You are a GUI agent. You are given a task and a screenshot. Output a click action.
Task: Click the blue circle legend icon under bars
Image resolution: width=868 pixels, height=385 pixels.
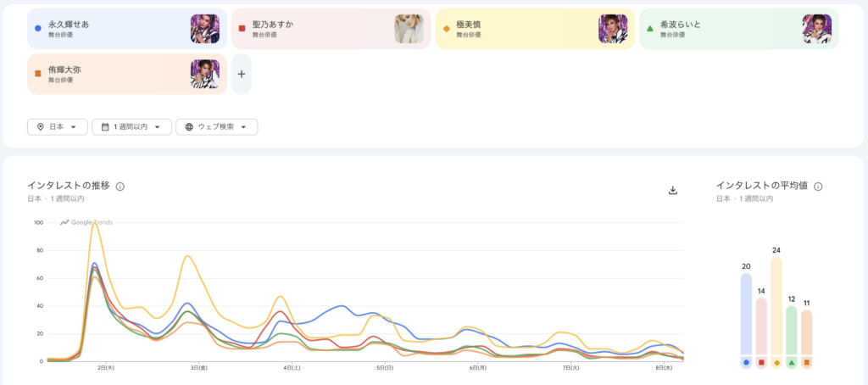(x=746, y=363)
